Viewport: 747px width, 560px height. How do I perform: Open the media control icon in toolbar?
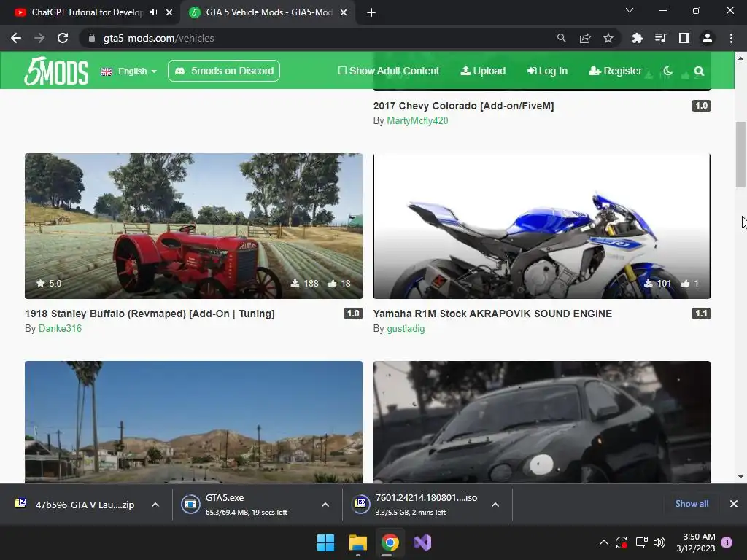pos(660,38)
